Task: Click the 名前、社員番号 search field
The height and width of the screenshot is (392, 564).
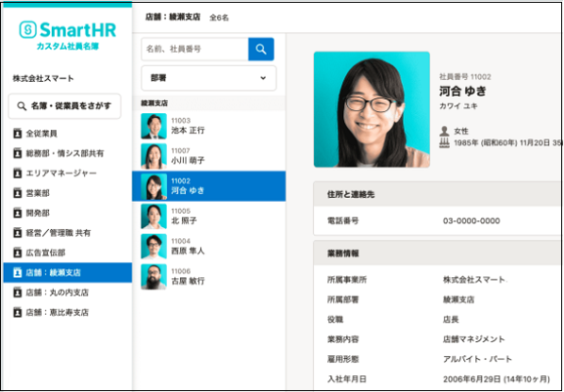Action: coord(194,49)
